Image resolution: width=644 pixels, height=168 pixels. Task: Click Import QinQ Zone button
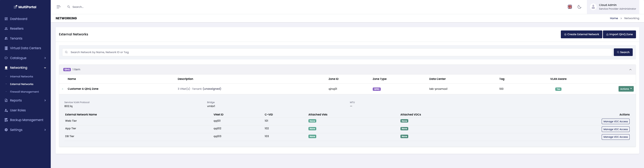click(619, 34)
